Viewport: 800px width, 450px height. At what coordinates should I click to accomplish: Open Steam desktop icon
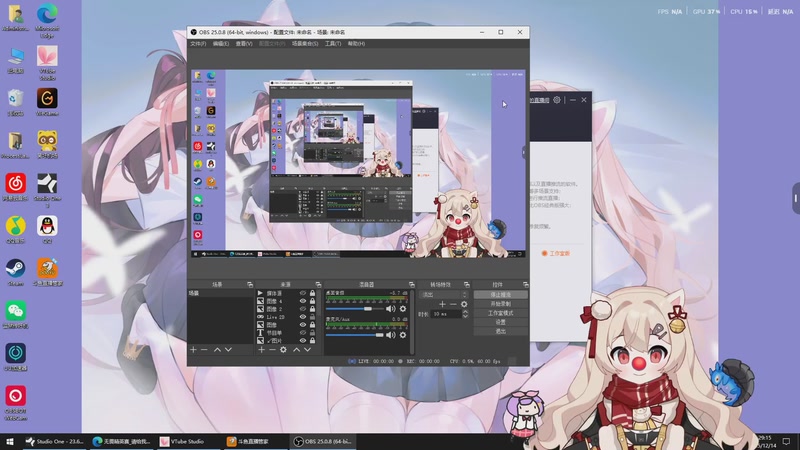(15, 271)
